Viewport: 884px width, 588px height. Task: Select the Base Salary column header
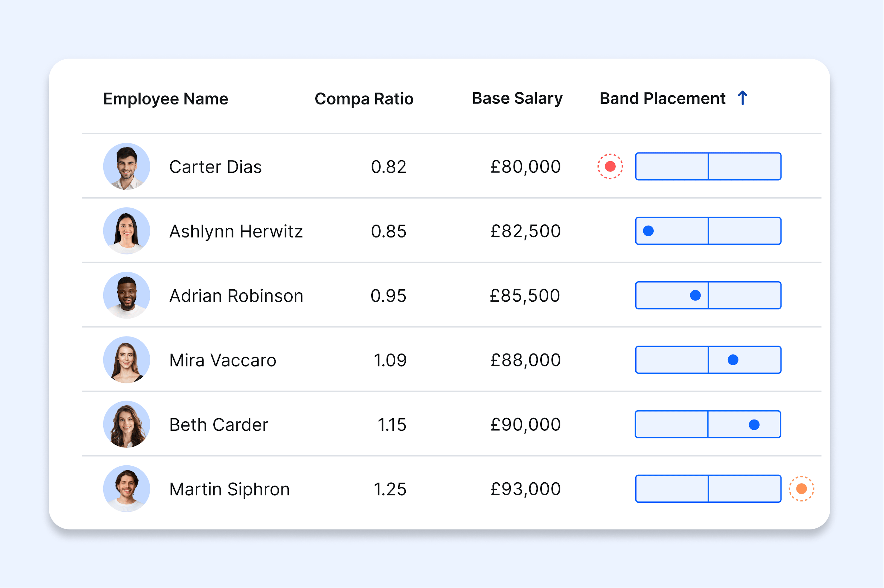tap(517, 98)
